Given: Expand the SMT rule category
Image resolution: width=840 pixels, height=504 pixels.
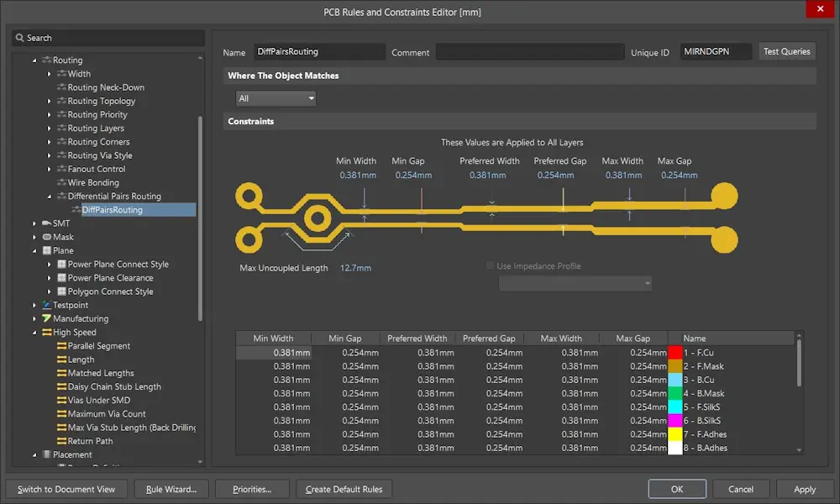Looking at the screenshot, I should click(x=34, y=223).
